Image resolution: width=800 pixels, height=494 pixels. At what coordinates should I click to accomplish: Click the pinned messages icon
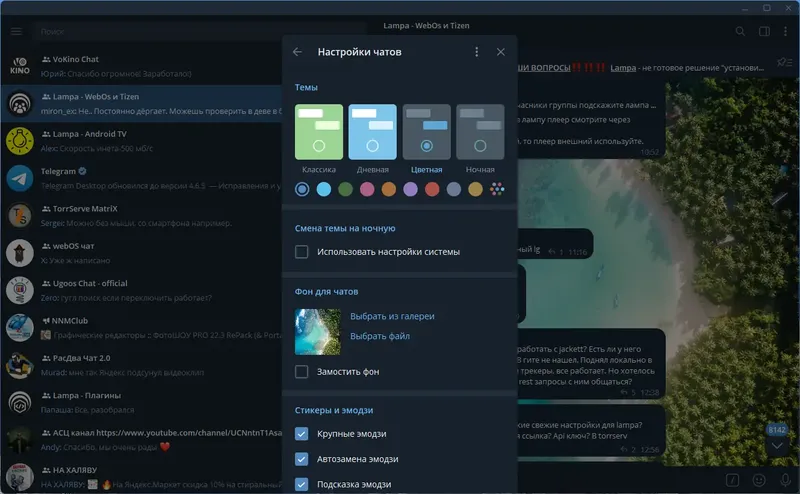point(784,62)
